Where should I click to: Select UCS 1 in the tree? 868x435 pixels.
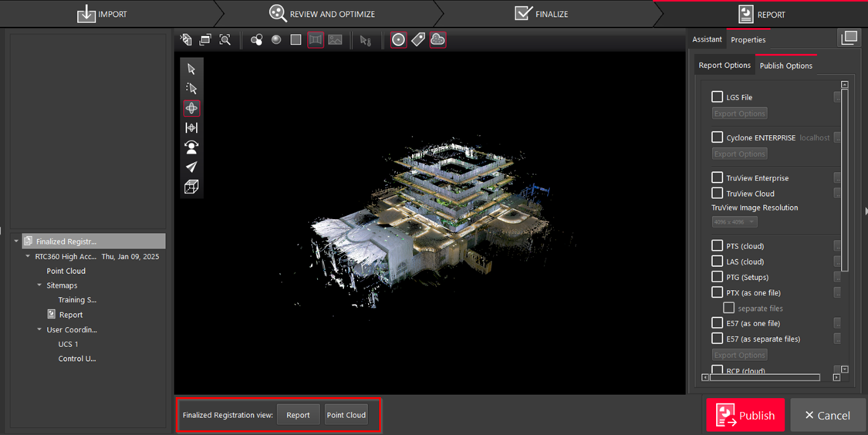[x=68, y=344]
